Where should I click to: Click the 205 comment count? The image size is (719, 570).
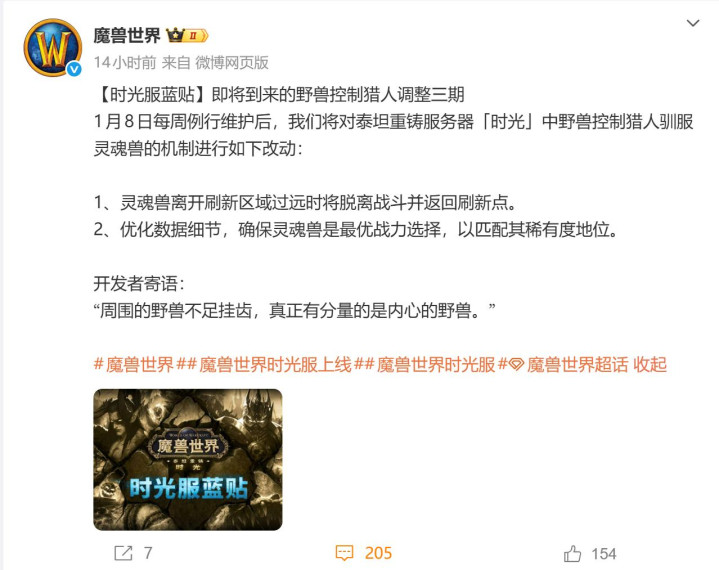378,553
